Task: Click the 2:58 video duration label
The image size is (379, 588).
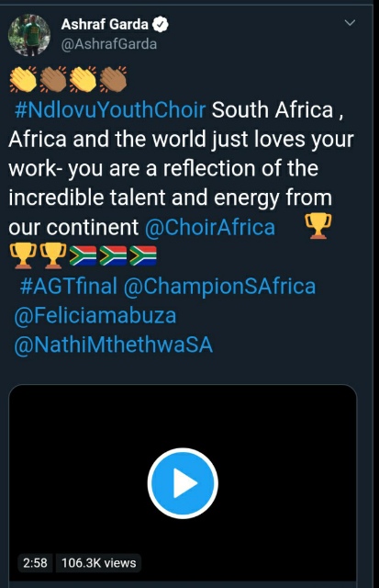Action: 35,563
